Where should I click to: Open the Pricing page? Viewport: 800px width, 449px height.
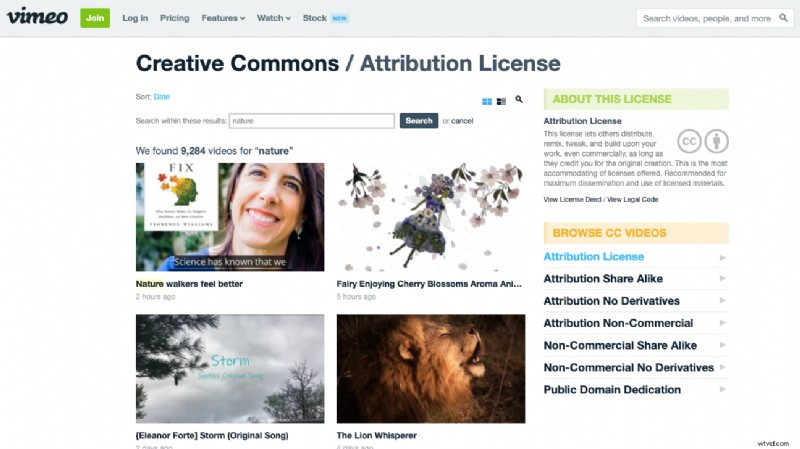[175, 18]
